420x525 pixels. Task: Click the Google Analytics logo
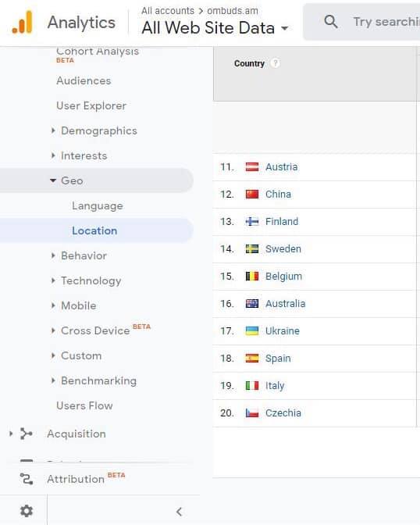(23, 23)
